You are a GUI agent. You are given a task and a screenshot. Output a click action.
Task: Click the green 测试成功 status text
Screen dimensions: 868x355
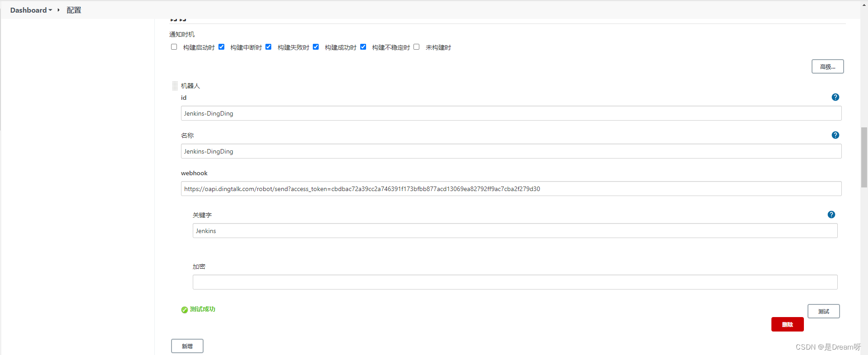tap(203, 309)
